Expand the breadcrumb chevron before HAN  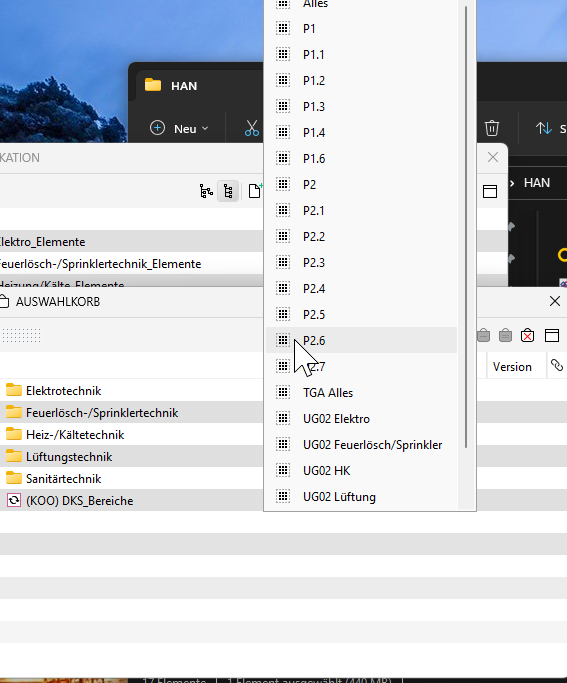(512, 183)
